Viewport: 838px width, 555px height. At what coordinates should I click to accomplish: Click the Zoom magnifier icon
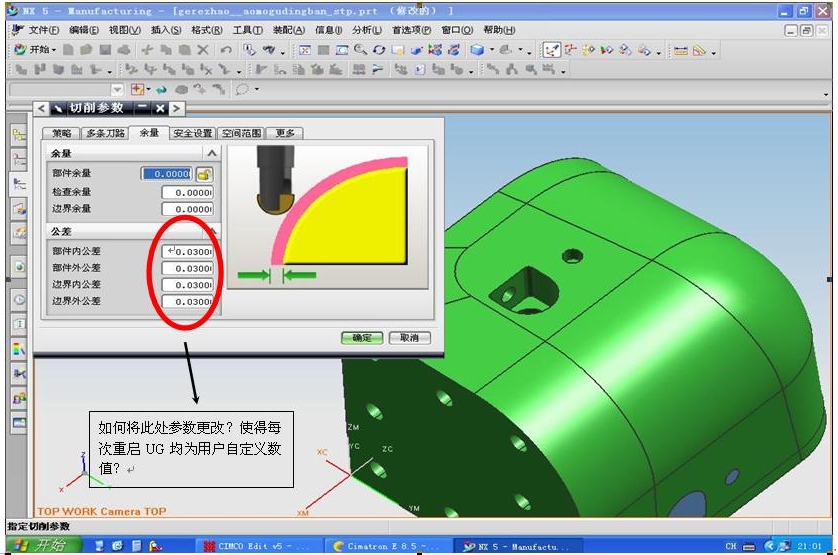360,50
